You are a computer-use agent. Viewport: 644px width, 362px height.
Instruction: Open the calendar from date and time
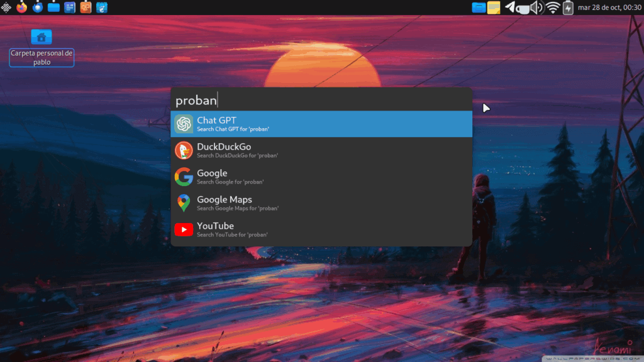(608, 8)
